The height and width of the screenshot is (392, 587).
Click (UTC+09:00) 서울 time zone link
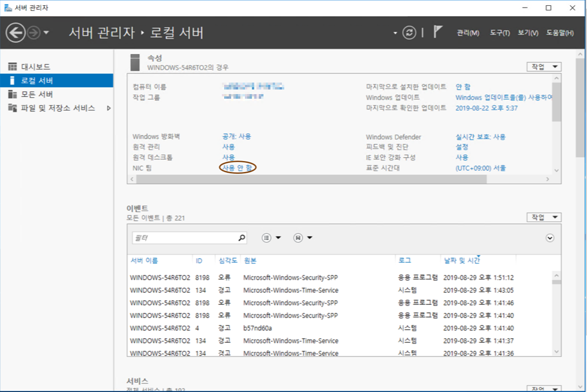click(480, 169)
